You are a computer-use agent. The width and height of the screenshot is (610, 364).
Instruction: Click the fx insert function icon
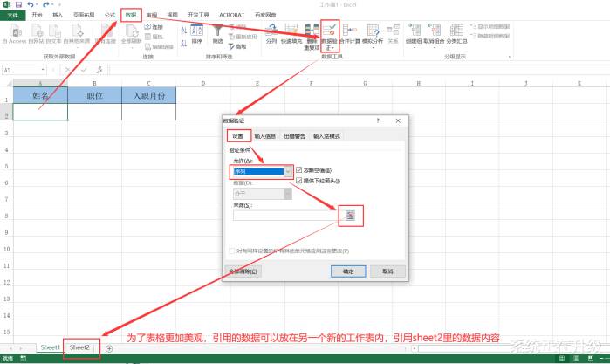tap(99, 70)
